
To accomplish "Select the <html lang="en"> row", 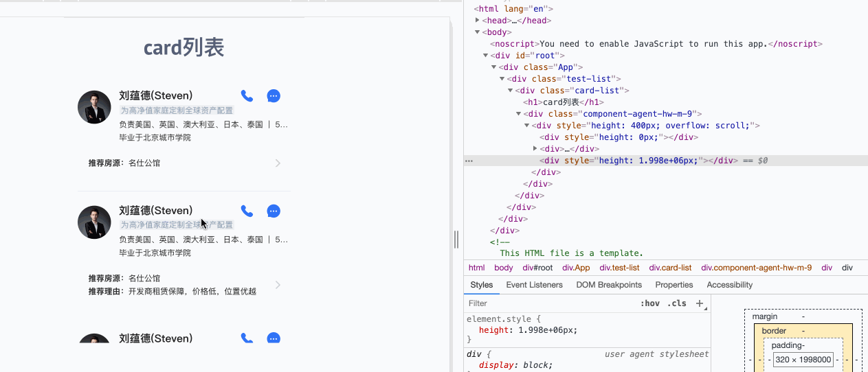I will pyautogui.click(x=513, y=9).
